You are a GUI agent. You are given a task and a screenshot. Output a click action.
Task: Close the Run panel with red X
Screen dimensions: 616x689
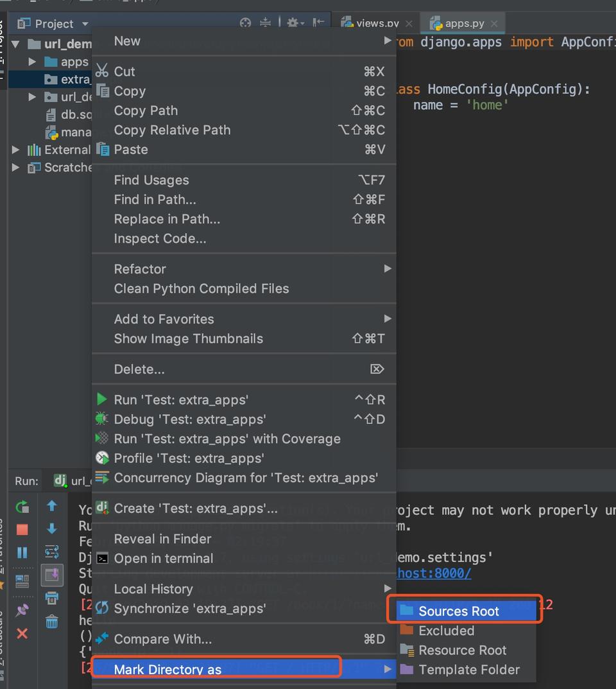(x=22, y=634)
